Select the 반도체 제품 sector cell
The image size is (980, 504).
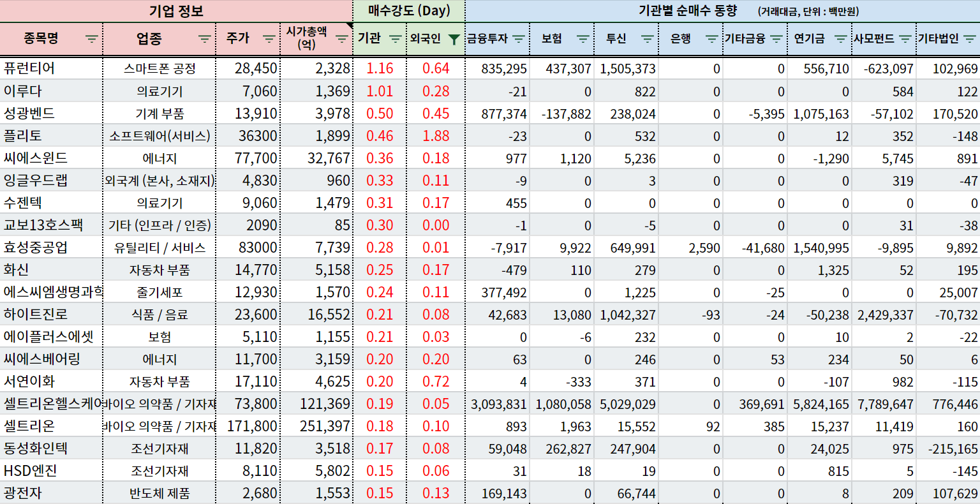[x=160, y=493]
